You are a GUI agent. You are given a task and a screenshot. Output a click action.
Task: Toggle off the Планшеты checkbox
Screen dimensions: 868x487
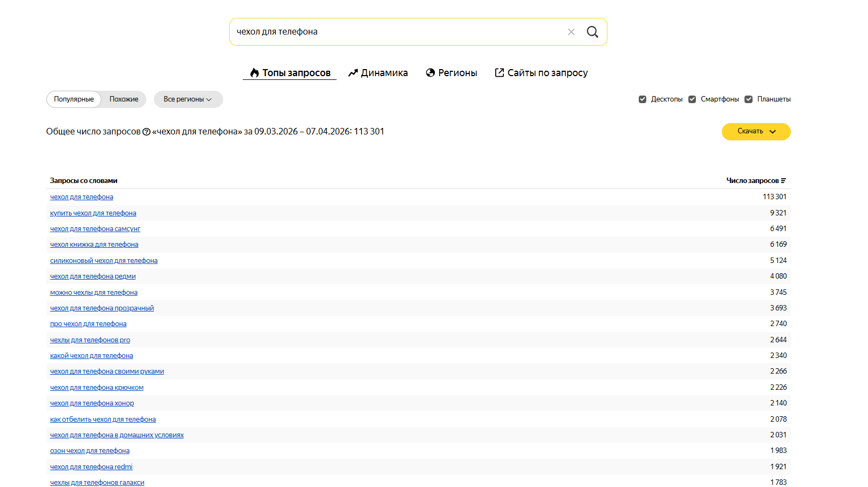point(749,99)
